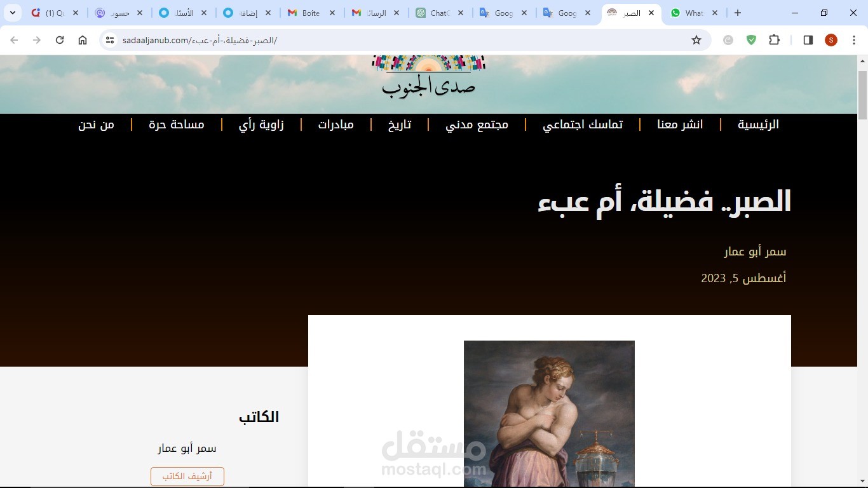The height and width of the screenshot is (488, 868).
Task: Close the "(1) Qu" tab
Action: [x=76, y=13]
